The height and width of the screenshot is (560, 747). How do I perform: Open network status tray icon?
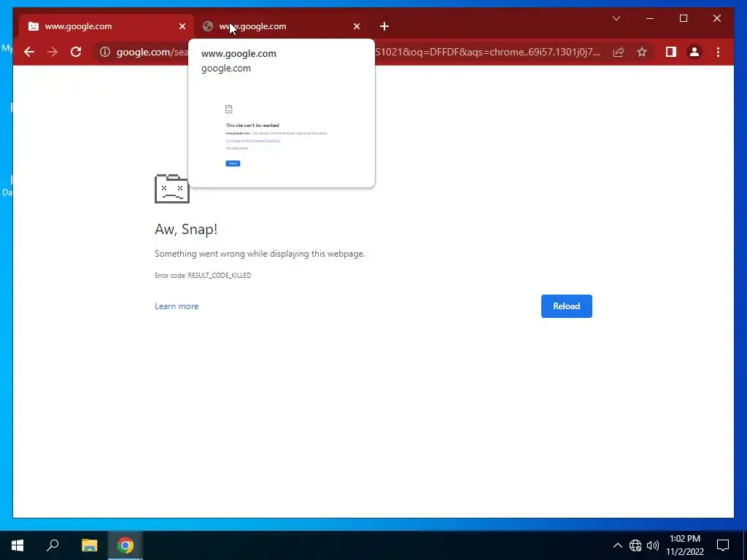coord(635,545)
